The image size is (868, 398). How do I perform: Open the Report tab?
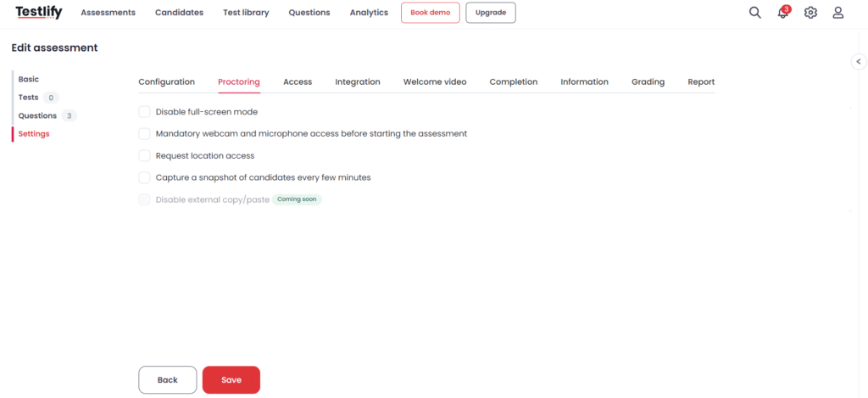coord(701,82)
